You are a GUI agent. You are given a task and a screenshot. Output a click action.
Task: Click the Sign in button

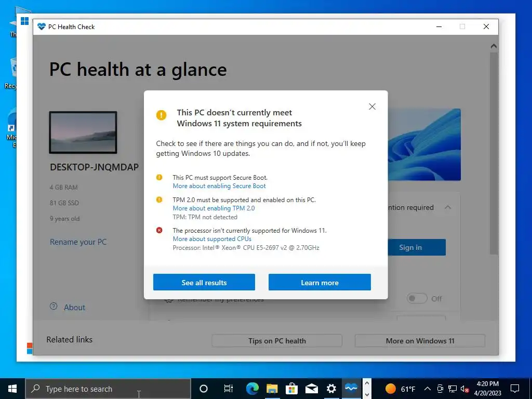[417, 247]
